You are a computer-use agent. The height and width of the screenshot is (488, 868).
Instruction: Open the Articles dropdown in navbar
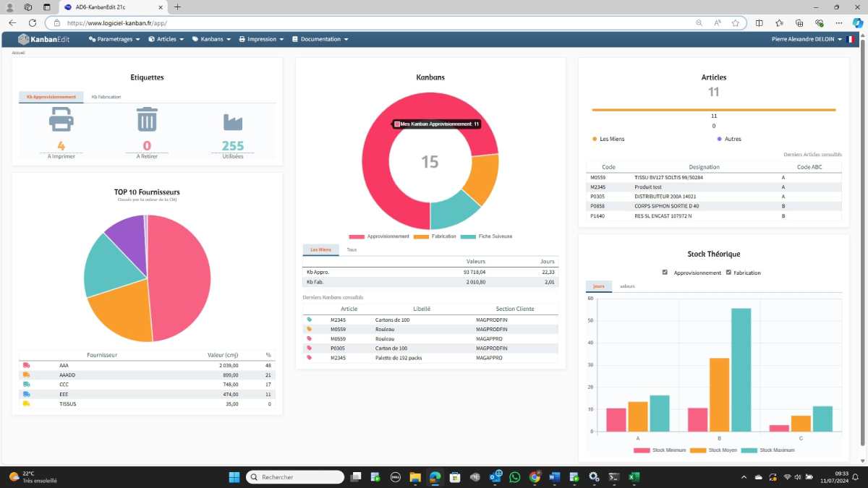pos(166,39)
